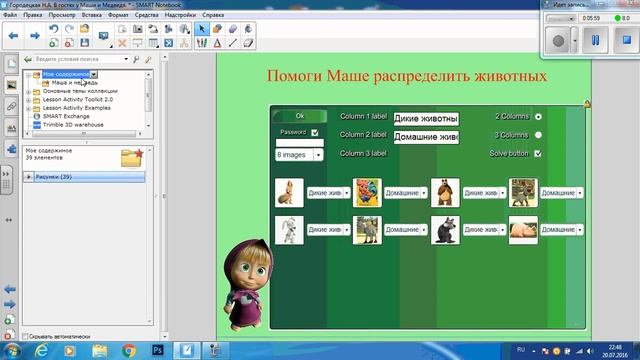Open the view screens monitor icon
The height and width of the screenshot is (360, 640).
pyautogui.click(x=103, y=36)
